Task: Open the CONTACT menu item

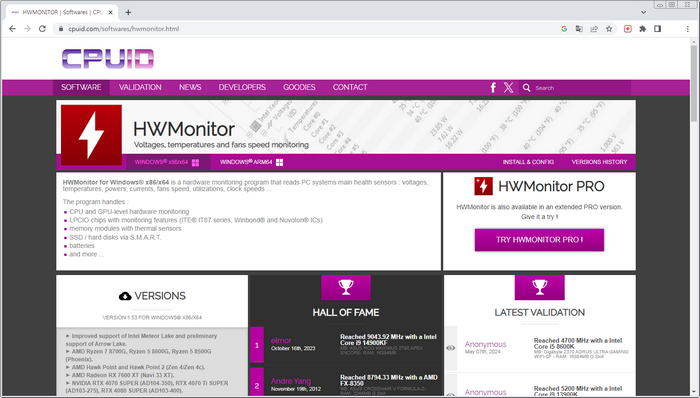Action: click(350, 87)
